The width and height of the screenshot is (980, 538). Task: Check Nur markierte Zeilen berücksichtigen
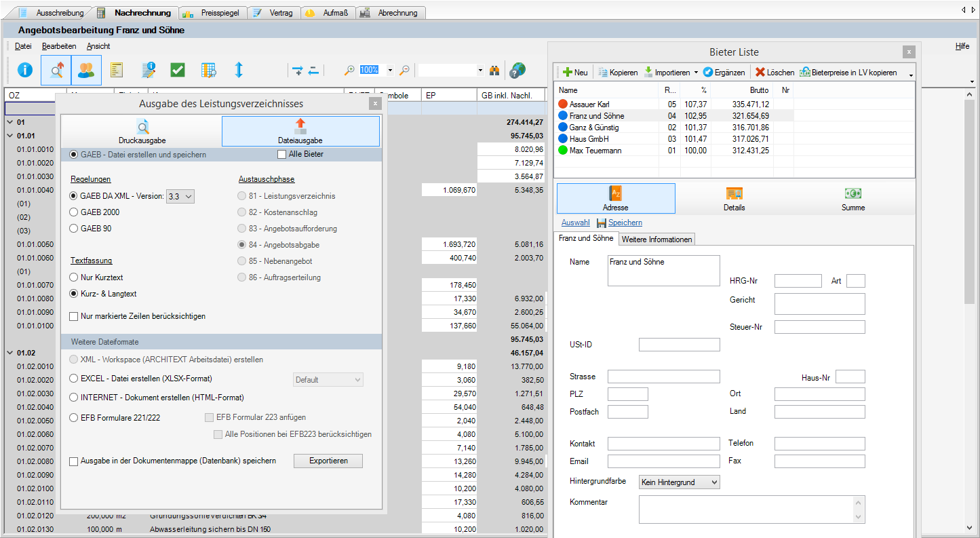click(74, 316)
